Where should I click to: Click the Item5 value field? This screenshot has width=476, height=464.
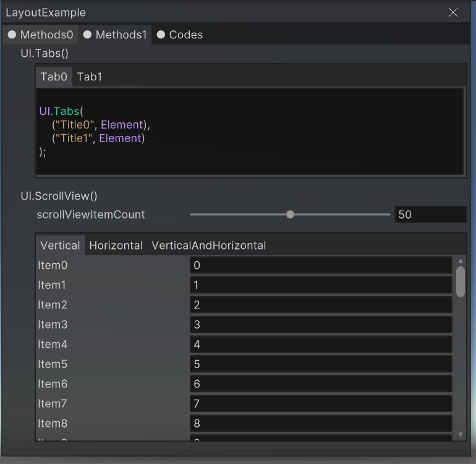coord(321,364)
